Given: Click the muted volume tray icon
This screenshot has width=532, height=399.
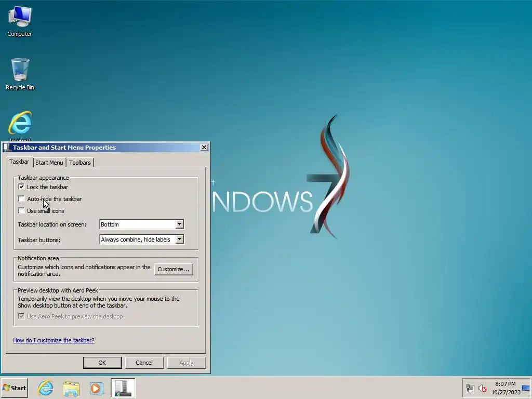Looking at the screenshot, I should (x=482, y=388).
